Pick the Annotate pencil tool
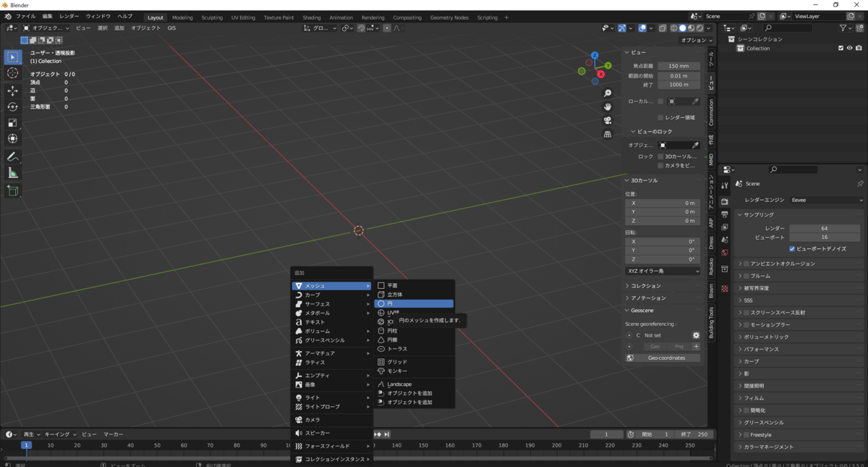Viewport: 868px width, 467px height. [13, 157]
